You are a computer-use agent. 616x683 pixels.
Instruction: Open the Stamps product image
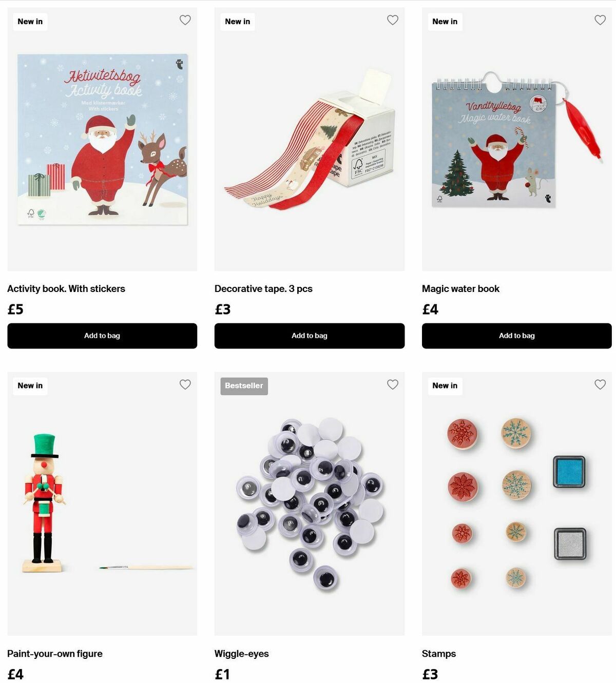517,503
